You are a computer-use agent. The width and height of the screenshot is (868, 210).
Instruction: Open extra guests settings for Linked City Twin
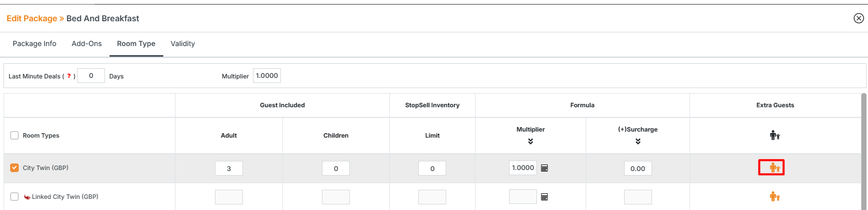[774, 196]
